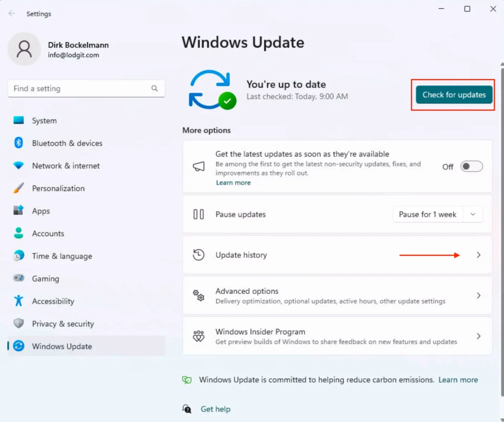Open Bluetooth & devices settings
Viewport: 504px width, 422px height.
tap(86, 143)
